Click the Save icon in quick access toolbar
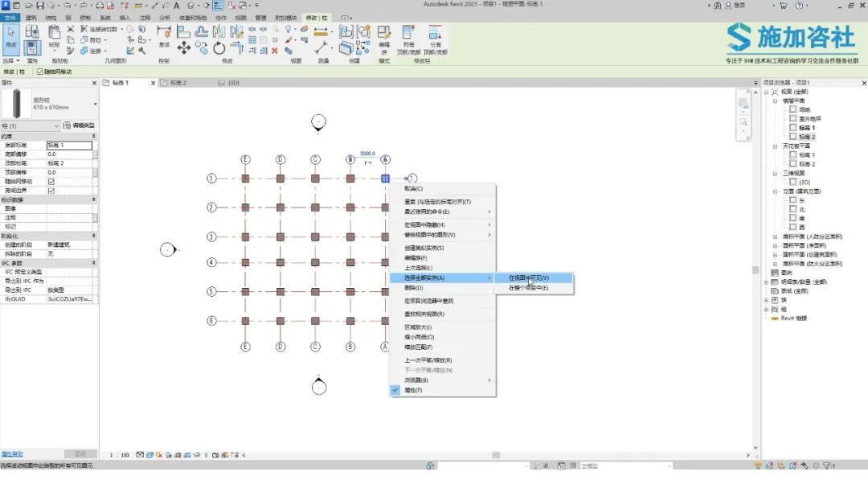Screen dimensions: 868x489 pos(40,5)
